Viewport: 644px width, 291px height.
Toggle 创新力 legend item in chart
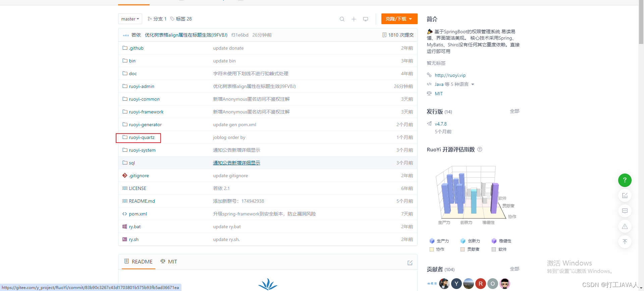coord(470,241)
